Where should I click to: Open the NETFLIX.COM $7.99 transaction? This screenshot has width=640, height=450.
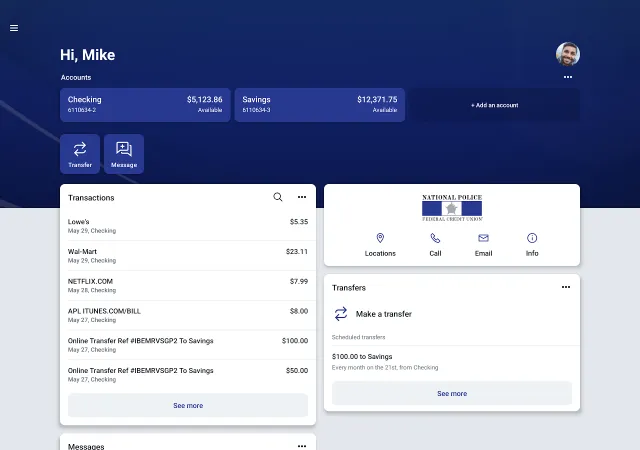click(188, 285)
